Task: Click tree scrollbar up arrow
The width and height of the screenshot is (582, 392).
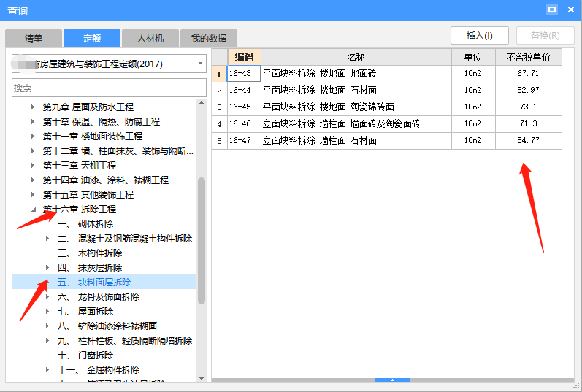Action: coord(202,103)
